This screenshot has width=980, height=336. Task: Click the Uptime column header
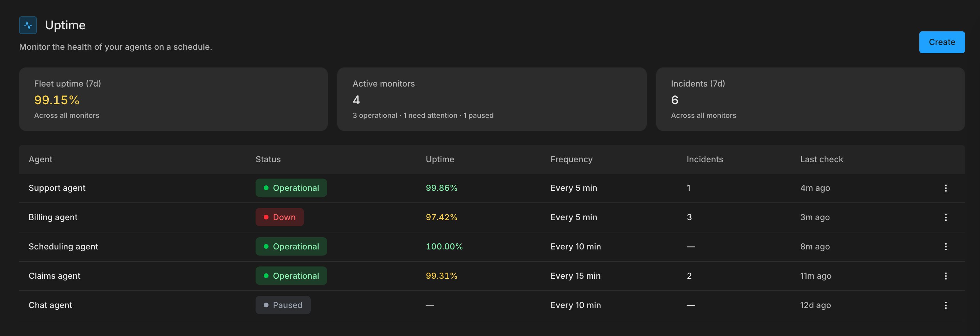pyautogui.click(x=440, y=159)
